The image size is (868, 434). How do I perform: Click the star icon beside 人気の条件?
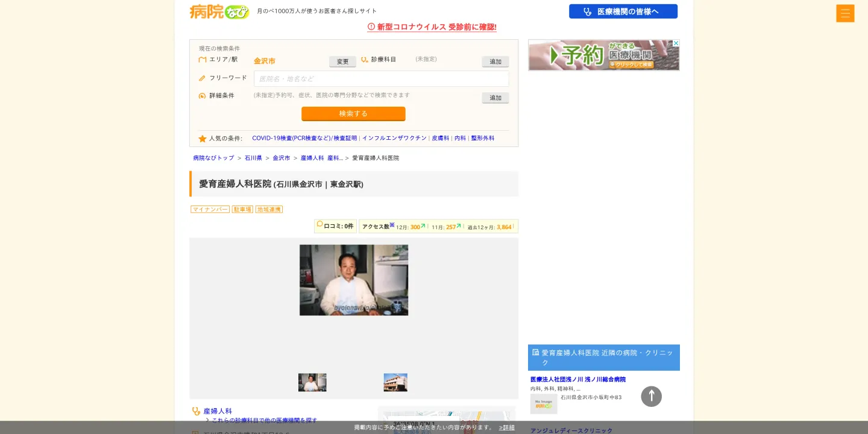point(203,139)
